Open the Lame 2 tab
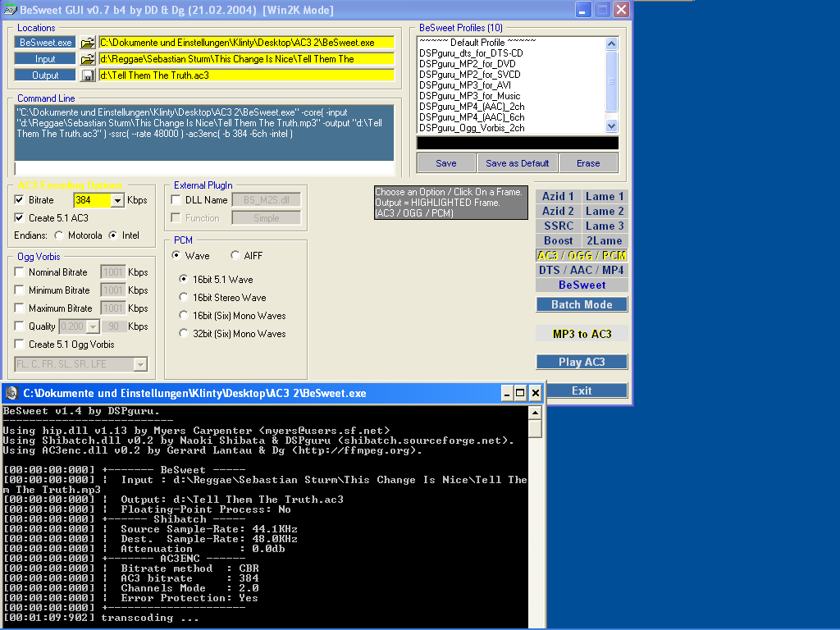This screenshot has height=630, width=840. coord(605,211)
